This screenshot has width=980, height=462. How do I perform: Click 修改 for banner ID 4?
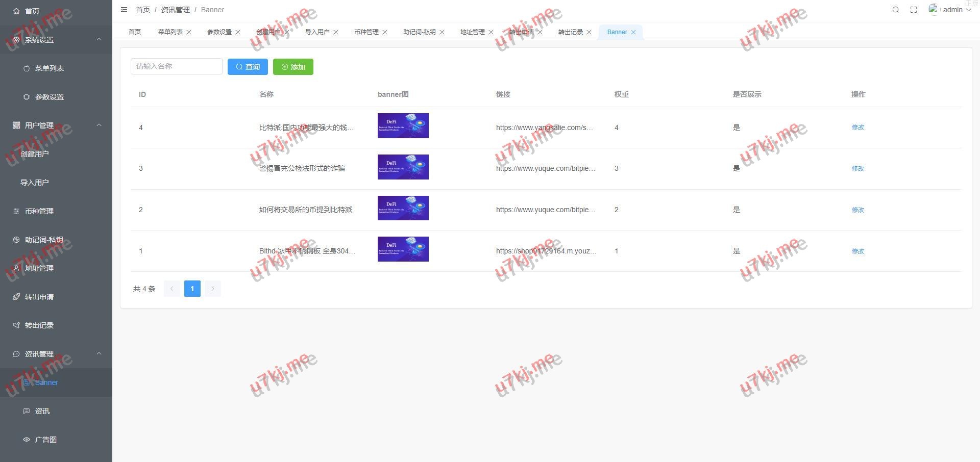pos(857,127)
